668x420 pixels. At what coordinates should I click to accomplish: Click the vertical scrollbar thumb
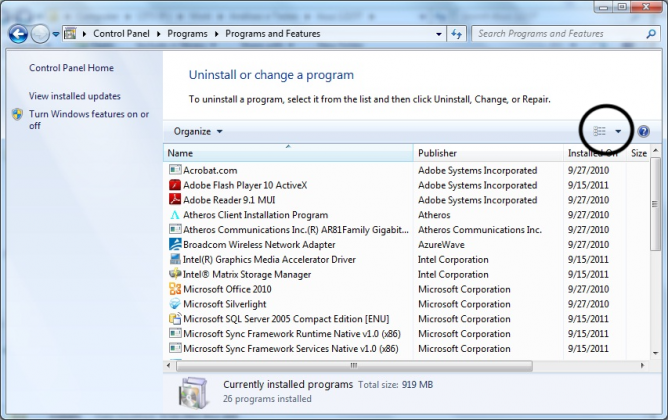tap(655, 204)
